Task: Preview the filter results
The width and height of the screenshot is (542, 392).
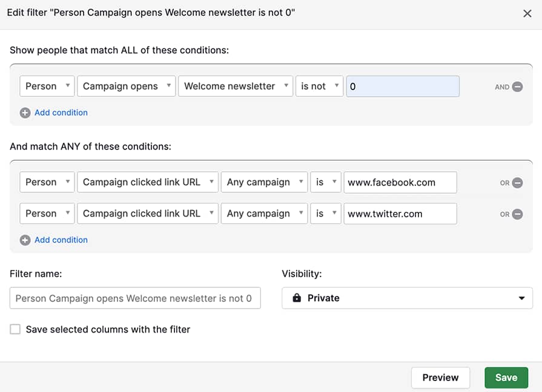Action: (x=440, y=377)
